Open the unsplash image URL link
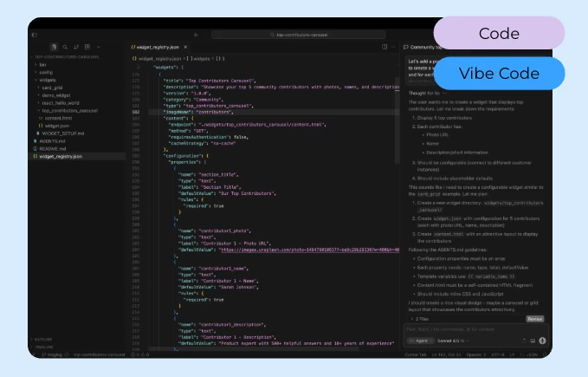The height and width of the screenshot is (377, 588). tap(310, 250)
